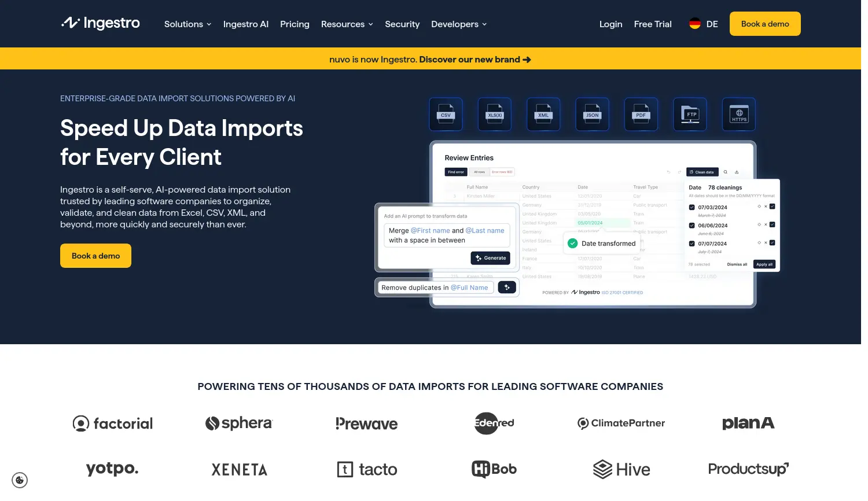Open the Pricing page
Viewport: 868px width, 501px height.
point(295,24)
